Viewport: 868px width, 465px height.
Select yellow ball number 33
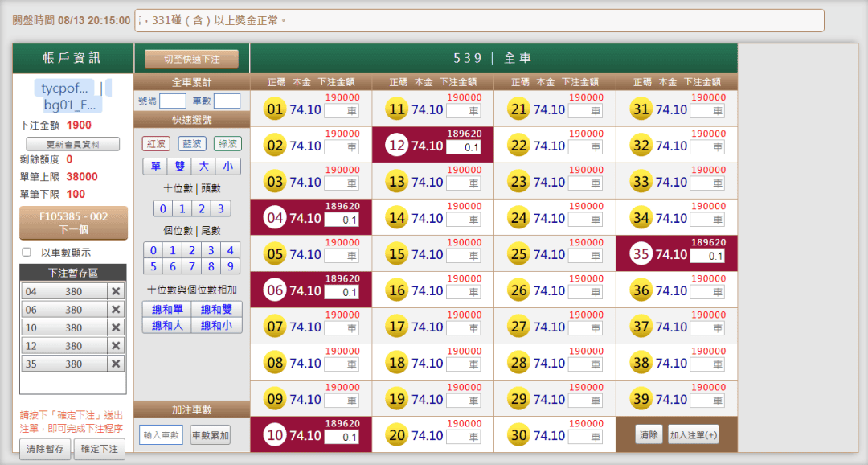coord(641,182)
